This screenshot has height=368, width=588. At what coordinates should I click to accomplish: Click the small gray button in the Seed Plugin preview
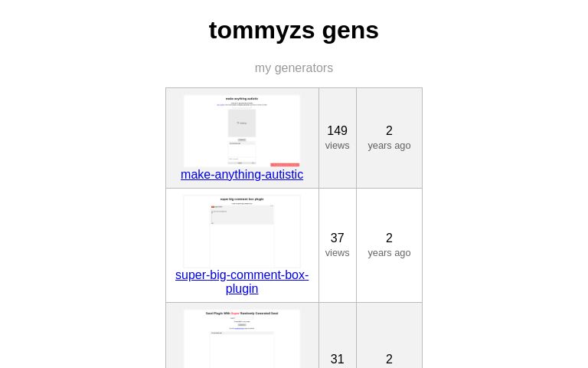[242, 324]
